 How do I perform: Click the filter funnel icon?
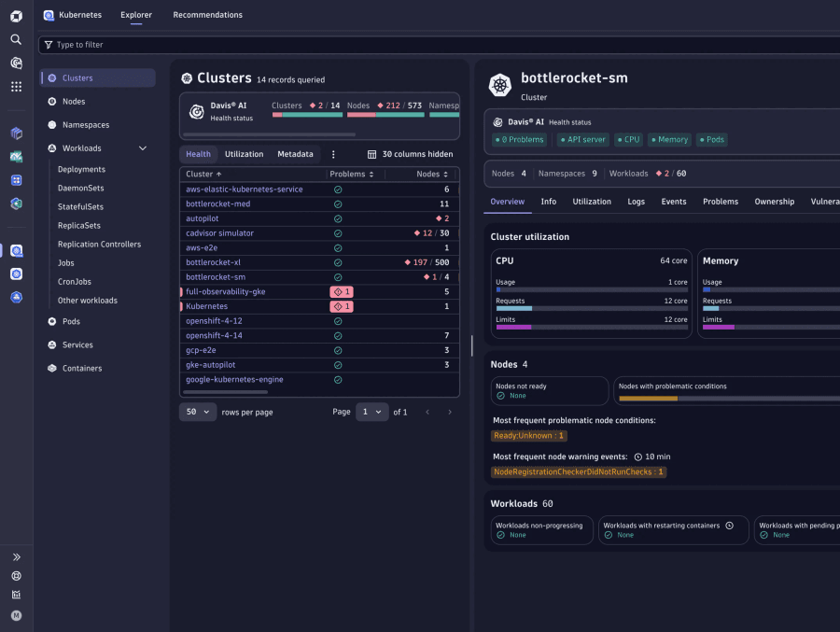49,45
